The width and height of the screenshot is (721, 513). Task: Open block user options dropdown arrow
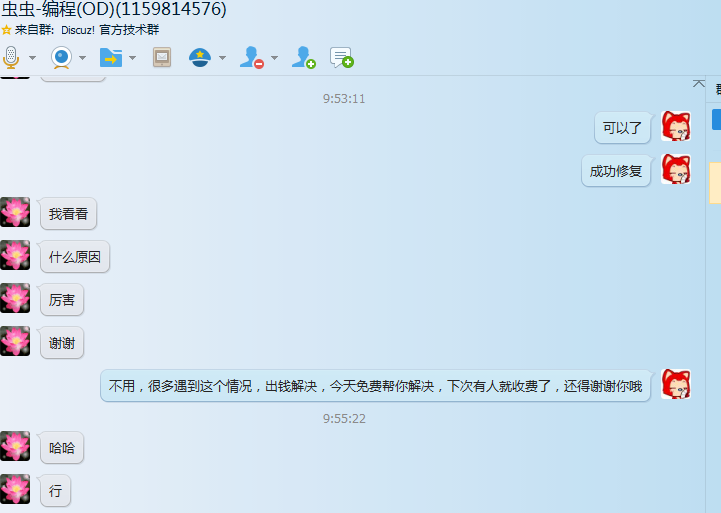coord(275,58)
